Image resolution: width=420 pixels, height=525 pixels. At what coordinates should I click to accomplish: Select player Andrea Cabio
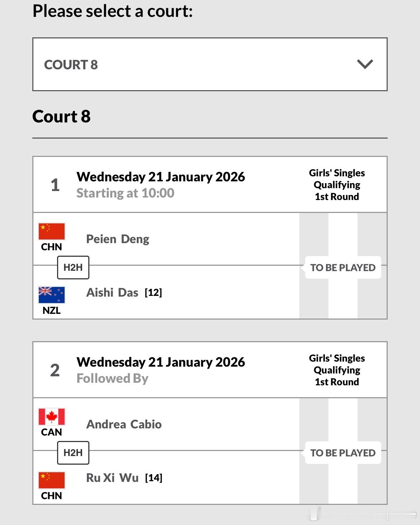coord(124,424)
